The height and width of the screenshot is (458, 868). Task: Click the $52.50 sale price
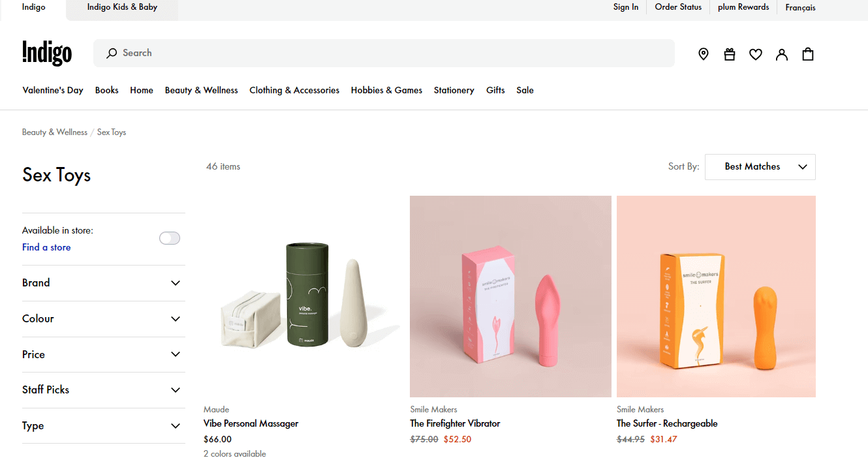(457, 440)
